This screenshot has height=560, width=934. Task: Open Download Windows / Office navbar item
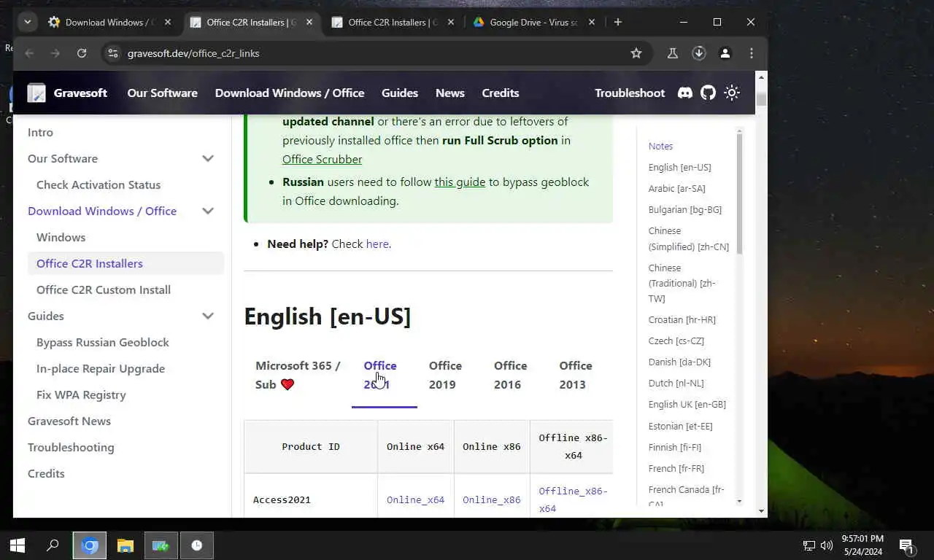290,93
